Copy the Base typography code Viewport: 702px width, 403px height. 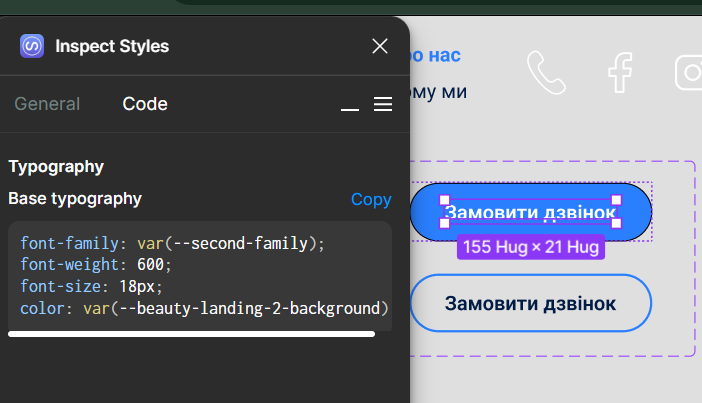pos(371,199)
